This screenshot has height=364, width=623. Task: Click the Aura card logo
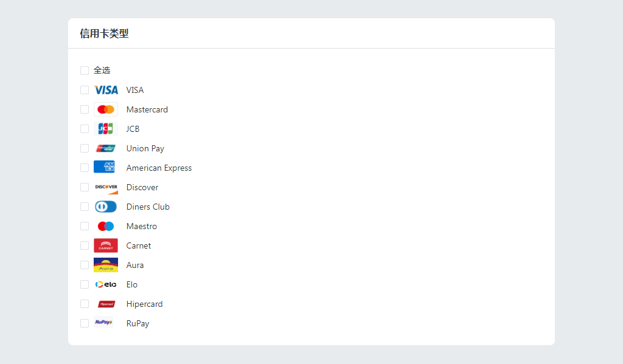pos(106,265)
